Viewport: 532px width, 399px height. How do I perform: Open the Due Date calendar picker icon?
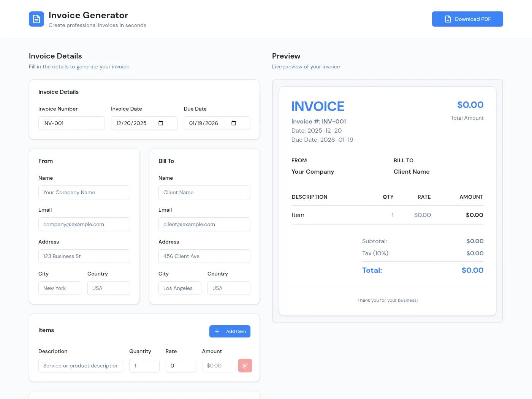coord(234,123)
